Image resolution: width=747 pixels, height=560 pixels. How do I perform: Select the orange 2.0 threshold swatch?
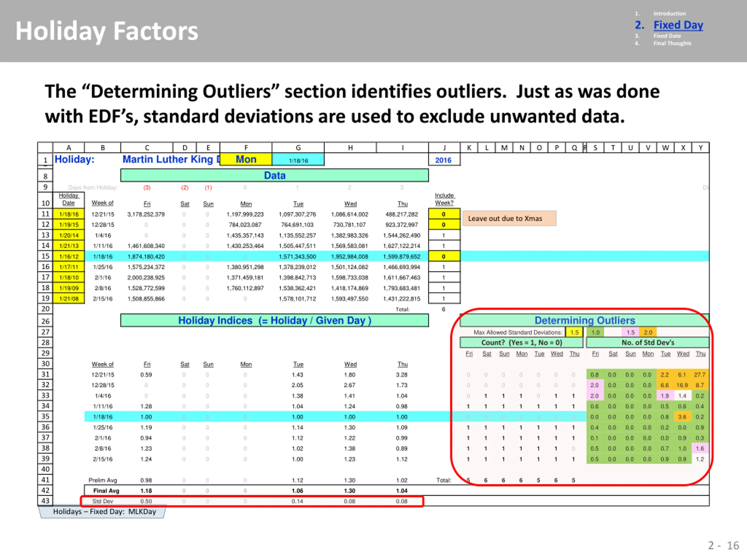pos(648,332)
